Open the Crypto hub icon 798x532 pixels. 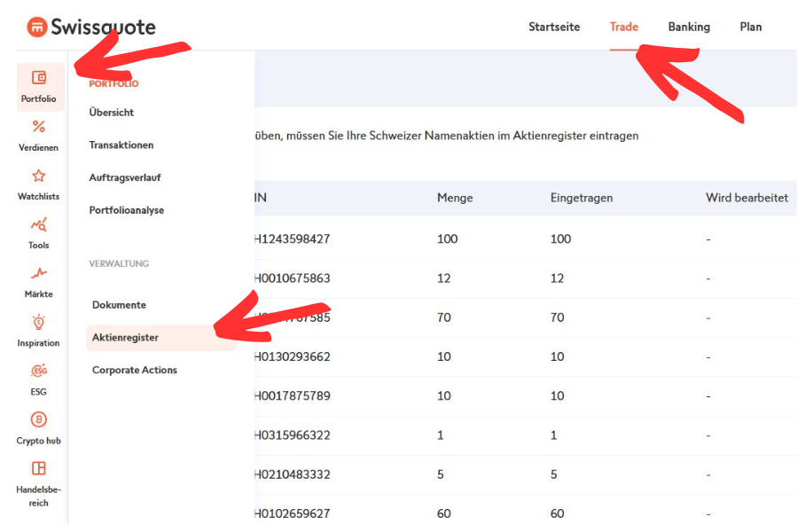click(39, 420)
